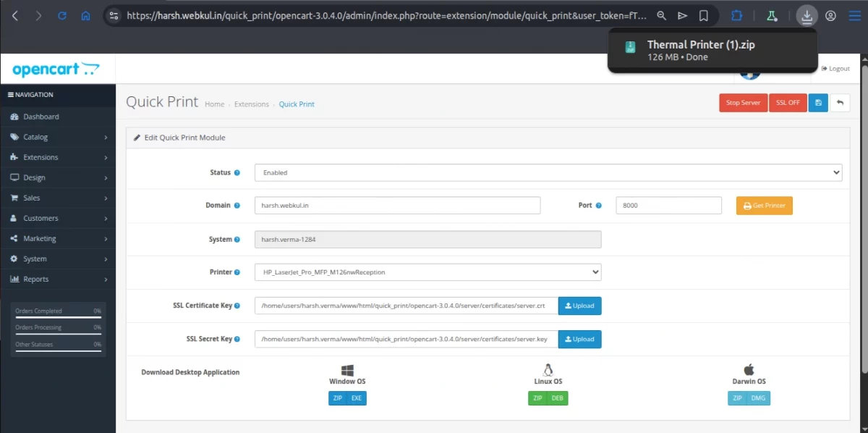Open the Sales menu in sidebar
This screenshot has height=433, width=868.
[x=32, y=198]
